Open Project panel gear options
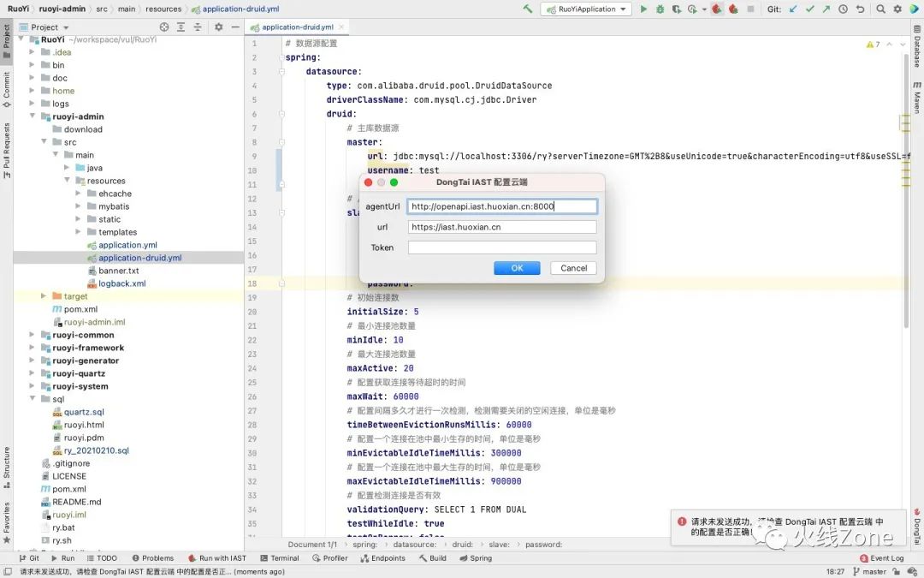The image size is (924, 578). coord(219,27)
